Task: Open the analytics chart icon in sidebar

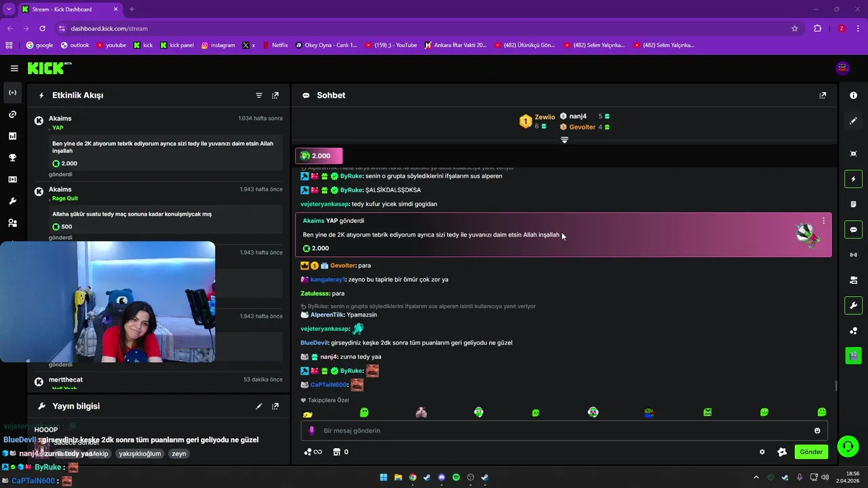Action: [x=13, y=136]
